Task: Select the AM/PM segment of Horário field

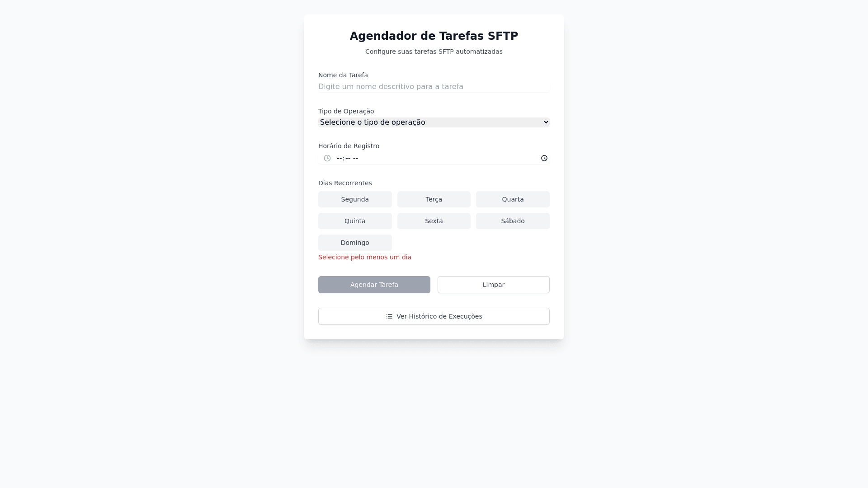Action: tap(355, 158)
